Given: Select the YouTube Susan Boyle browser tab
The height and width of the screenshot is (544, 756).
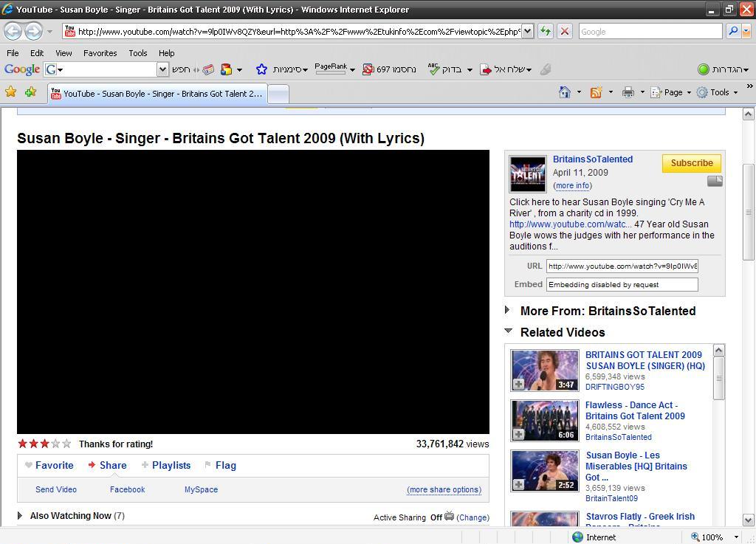Looking at the screenshot, I should (157, 94).
